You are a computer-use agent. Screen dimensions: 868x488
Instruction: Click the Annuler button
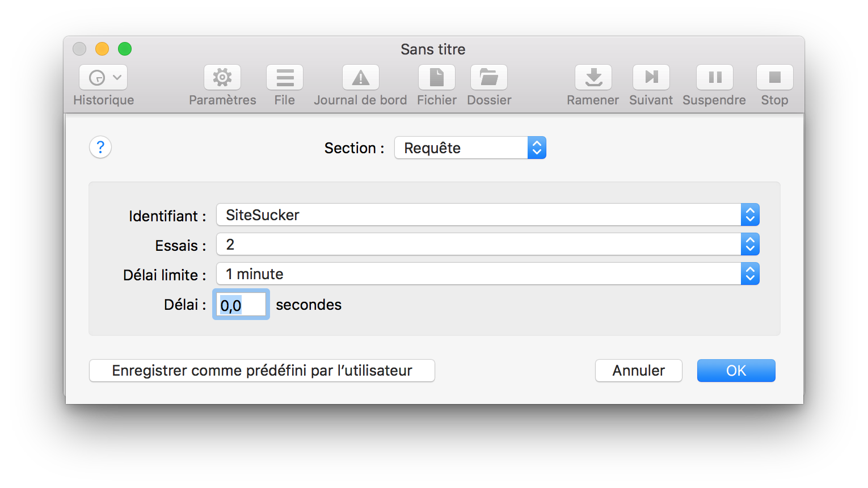[x=639, y=371]
